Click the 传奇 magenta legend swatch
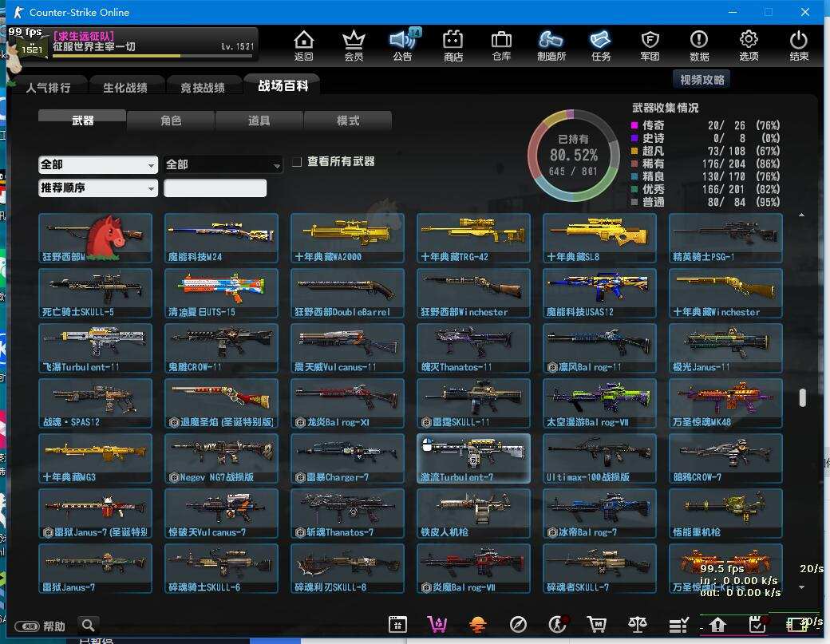The width and height of the screenshot is (830, 644). (x=634, y=125)
